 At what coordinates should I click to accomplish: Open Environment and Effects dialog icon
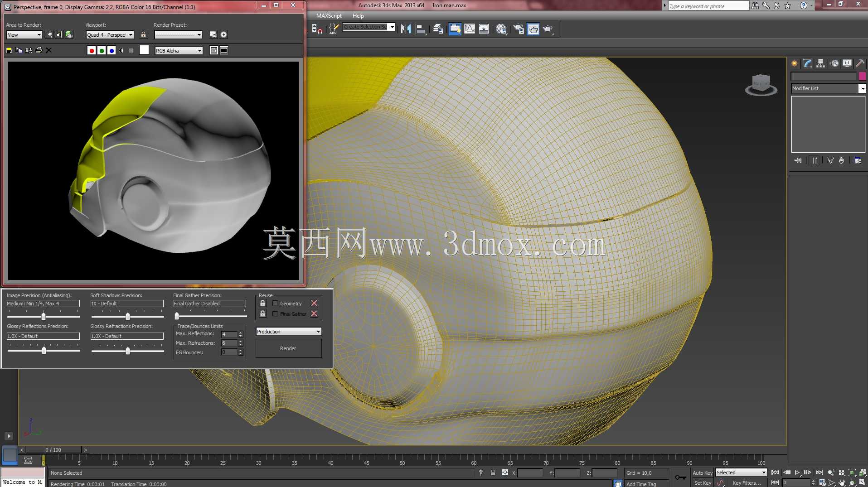[223, 34]
